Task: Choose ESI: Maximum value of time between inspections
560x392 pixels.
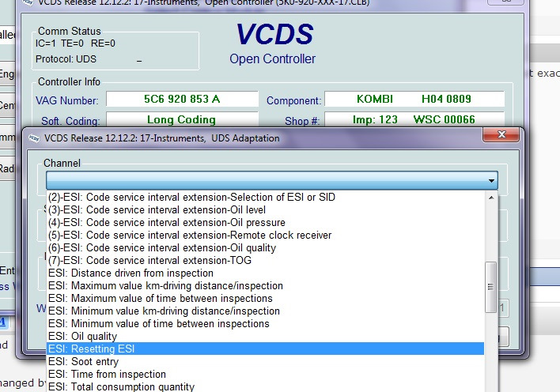Action: (x=265, y=299)
